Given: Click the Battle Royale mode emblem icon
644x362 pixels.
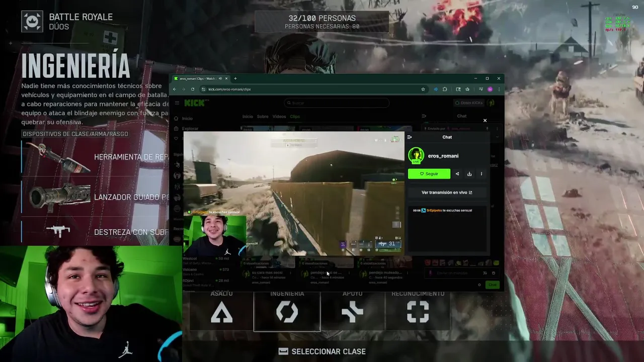Looking at the screenshot, I should pos(32,21).
